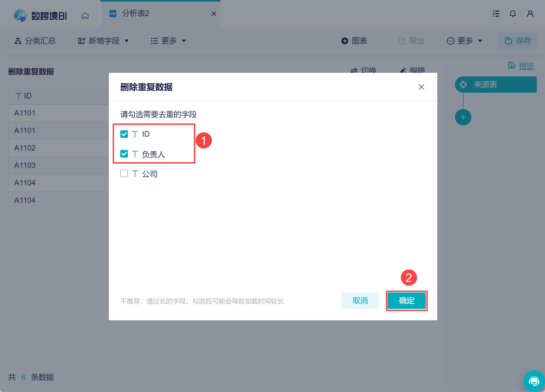Add a step with plus node
545x392 pixels.
tap(463, 117)
